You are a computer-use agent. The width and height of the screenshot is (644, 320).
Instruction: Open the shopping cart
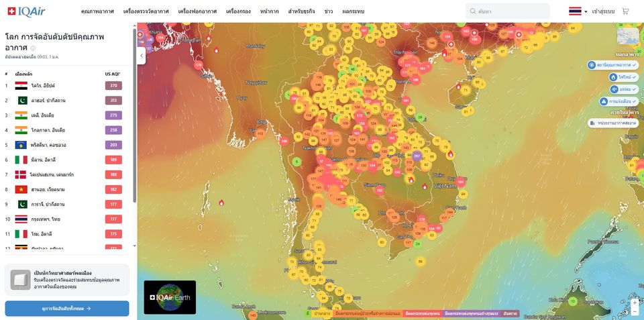click(x=625, y=11)
